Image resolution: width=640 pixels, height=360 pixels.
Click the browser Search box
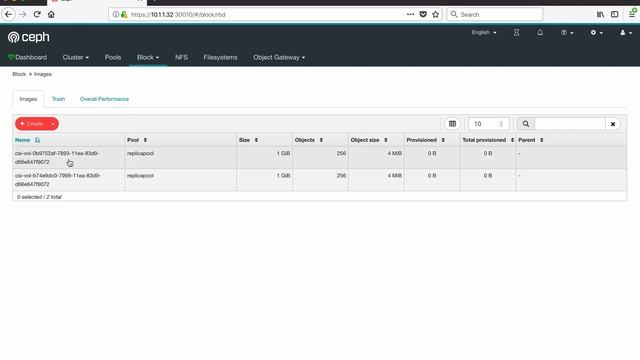click(495, 14)
